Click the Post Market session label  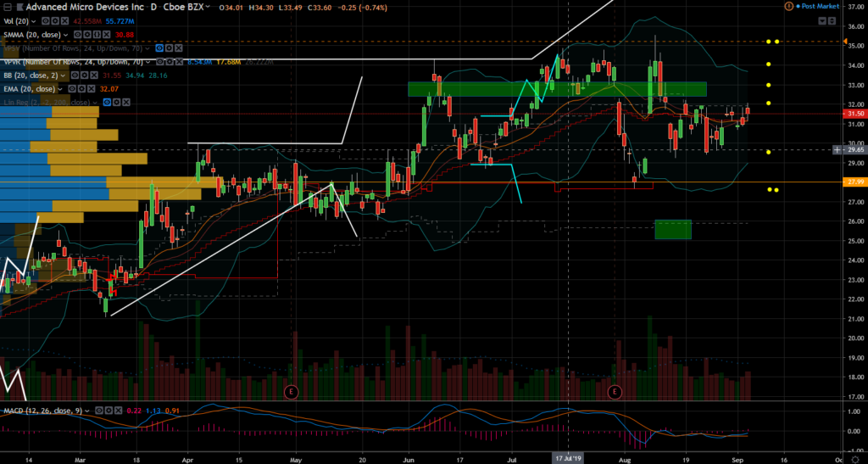click(821, 6)
